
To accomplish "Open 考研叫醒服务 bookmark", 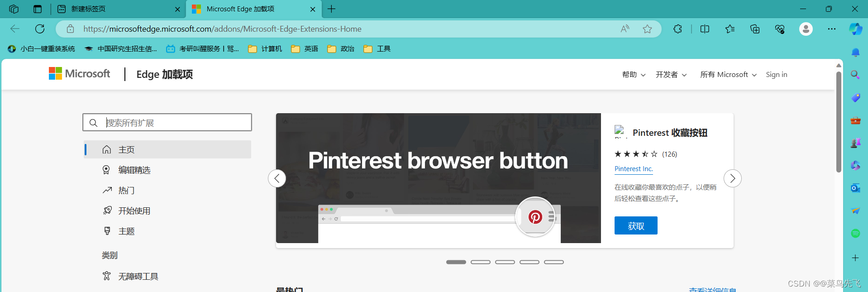I will [203, 49].
